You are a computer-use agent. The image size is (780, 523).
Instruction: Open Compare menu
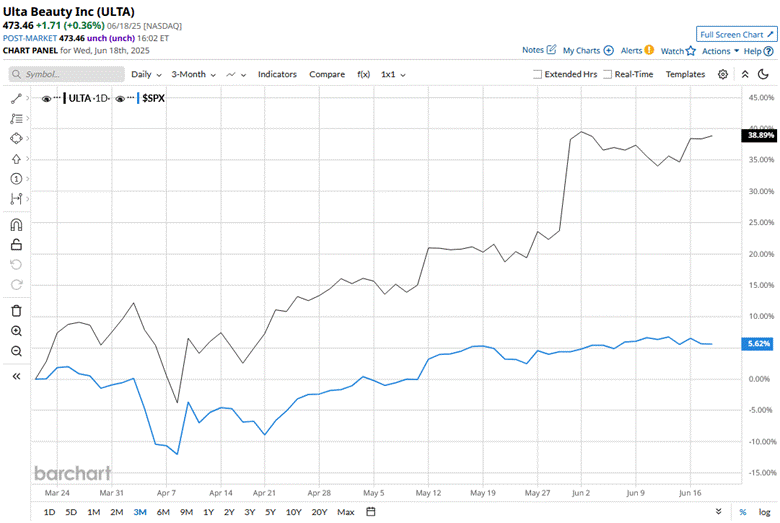[x=327, y=74]
